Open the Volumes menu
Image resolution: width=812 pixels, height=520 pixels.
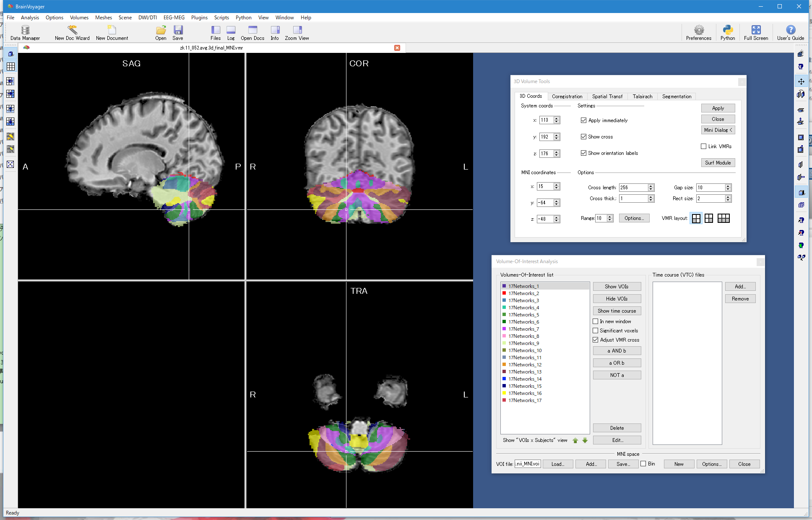point(79,18)
